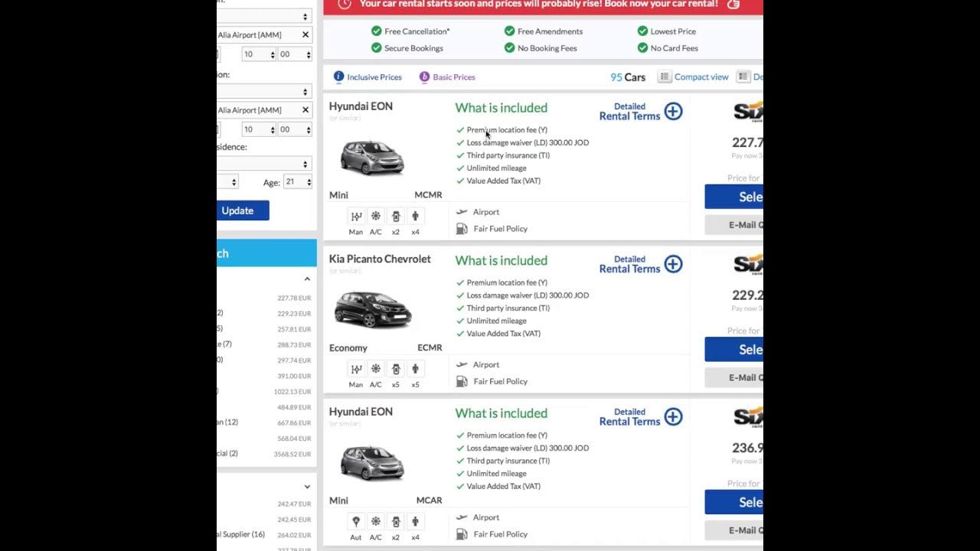
Task: E-mail quote for MCAR Hyundai EON
Action: tap(734, 530)
